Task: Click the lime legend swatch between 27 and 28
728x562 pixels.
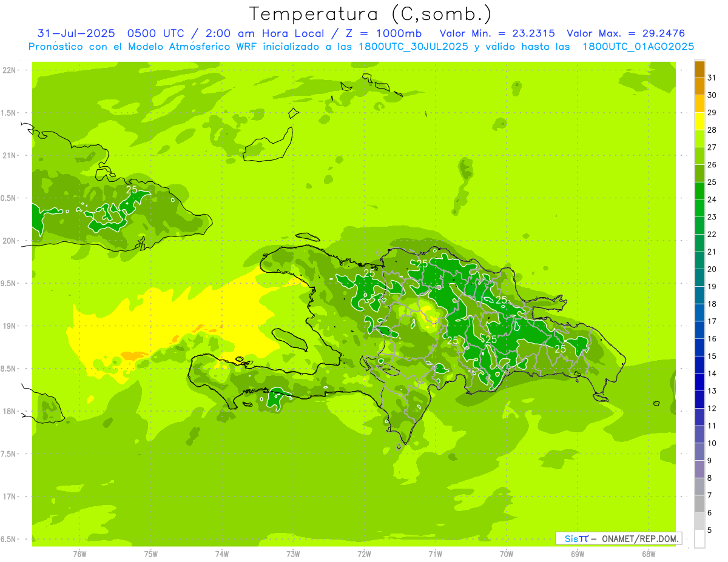Action: click(699, 139)
